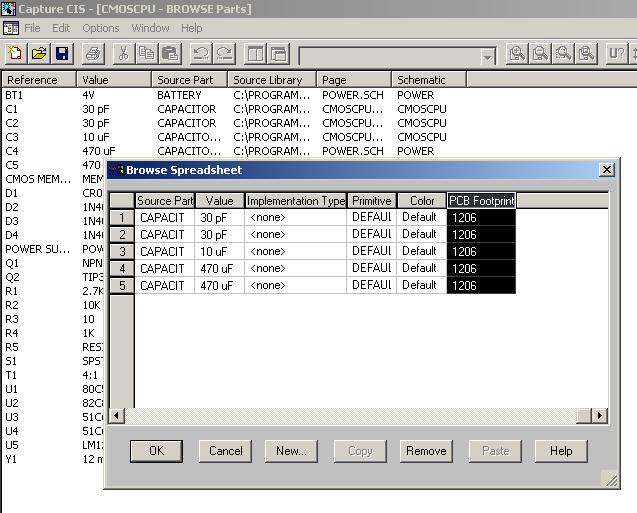
Task: Select the POWER SU... reference row
Action: (37, 249)
